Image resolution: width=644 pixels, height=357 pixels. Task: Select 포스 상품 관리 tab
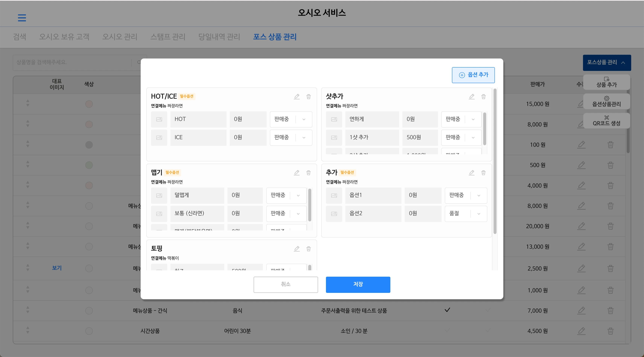coord(275,37)
